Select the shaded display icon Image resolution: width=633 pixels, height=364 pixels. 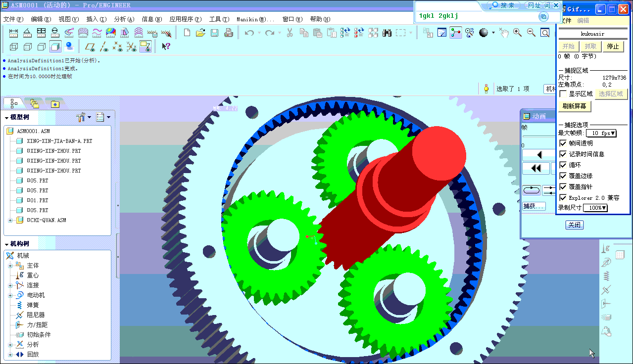[x=55, y=46]
